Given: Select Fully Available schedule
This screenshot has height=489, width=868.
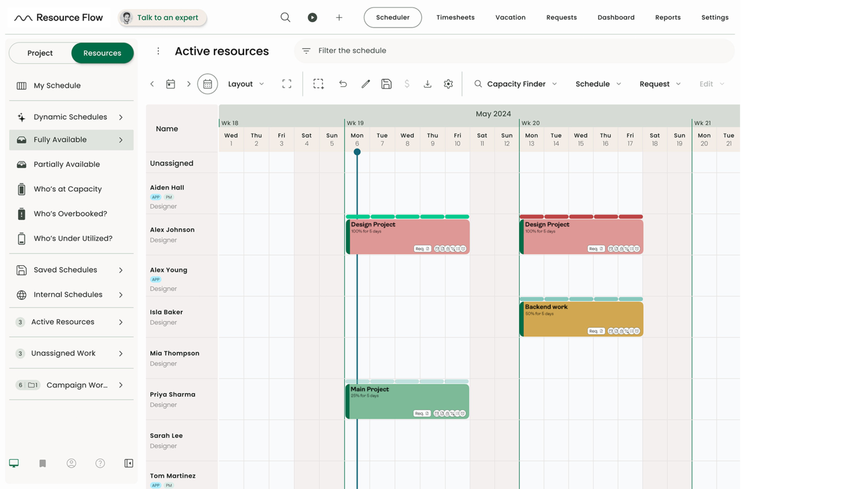Looking at the screenshot, I should click(71, 140).
